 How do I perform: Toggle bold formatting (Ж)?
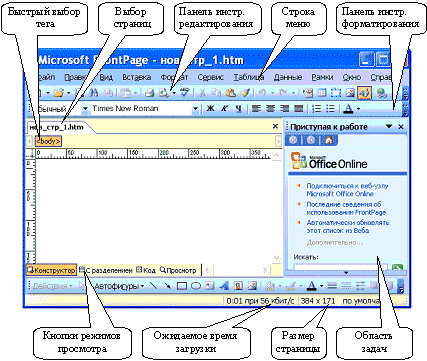210,108
